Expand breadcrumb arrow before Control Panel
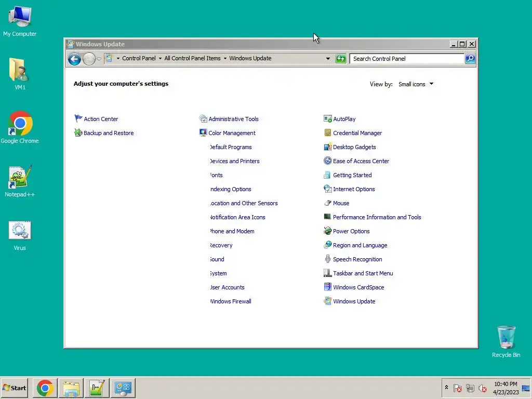The width and height of the screenshot is (532, 399). click(x=118, y=58)
